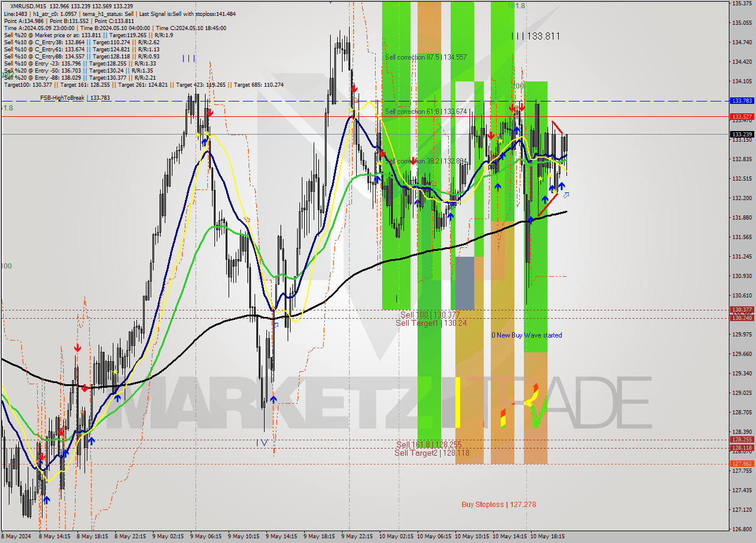Click '9 May 18:15' on the time axis

[x=320, y=537]
